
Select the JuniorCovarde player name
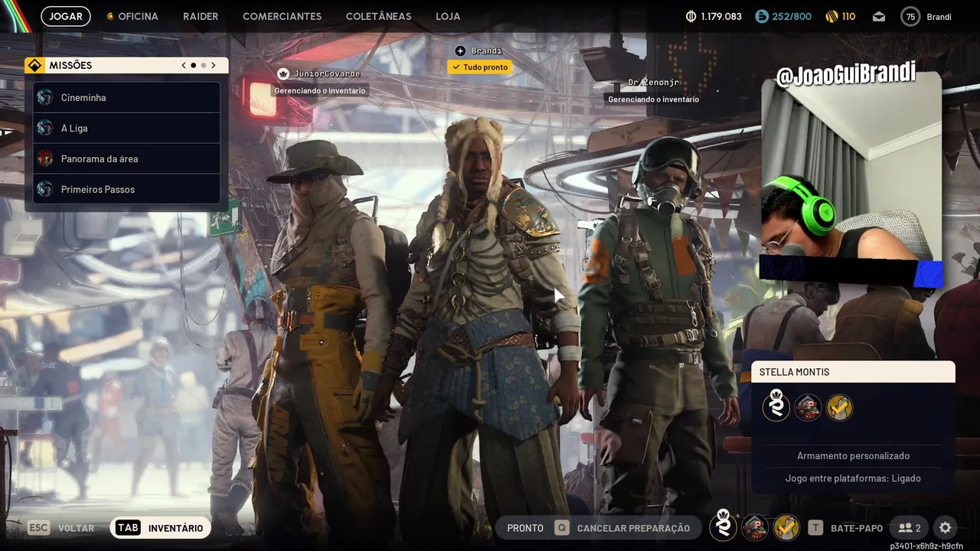pyautogui.click(x=327, y=73)
